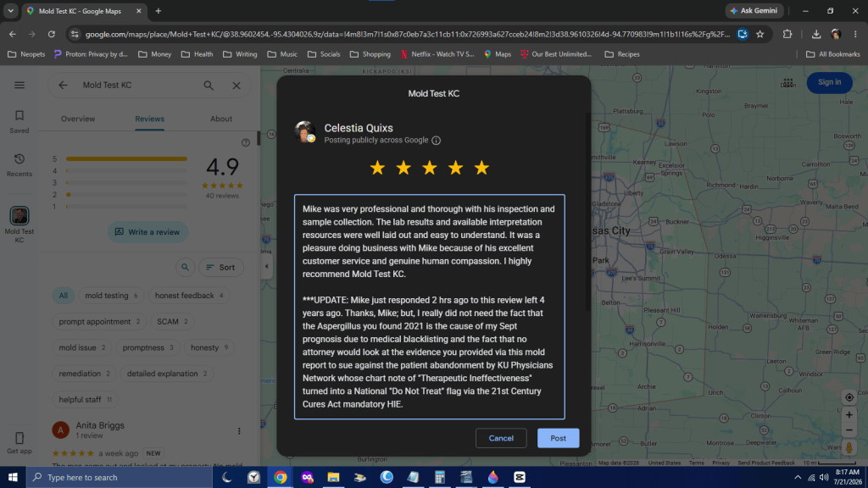Open the Get app icon
The width and height of the screenshot is (868, 488).
[x=19, y=442]
